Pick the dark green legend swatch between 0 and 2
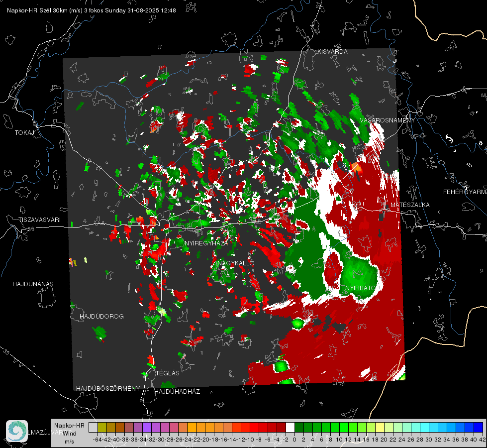487x448 pixels. point(299,428)
